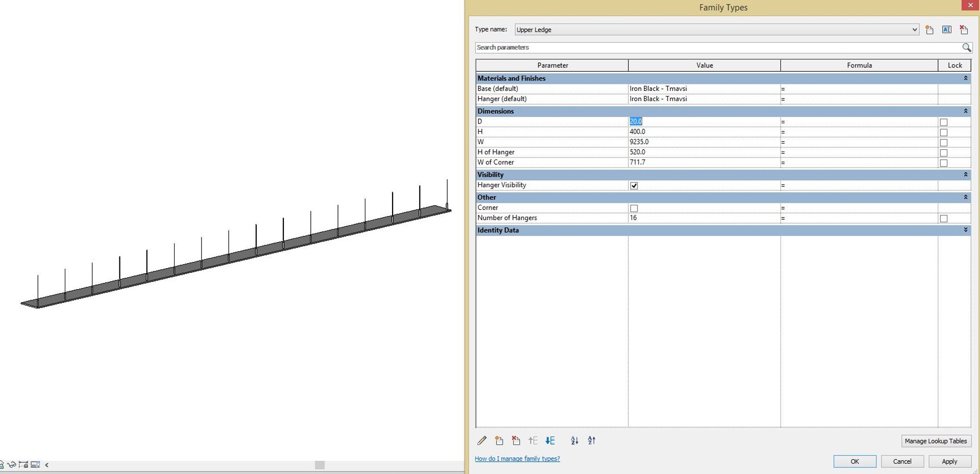Click the Preview Visibility icon in view bar

pos(35,464)
